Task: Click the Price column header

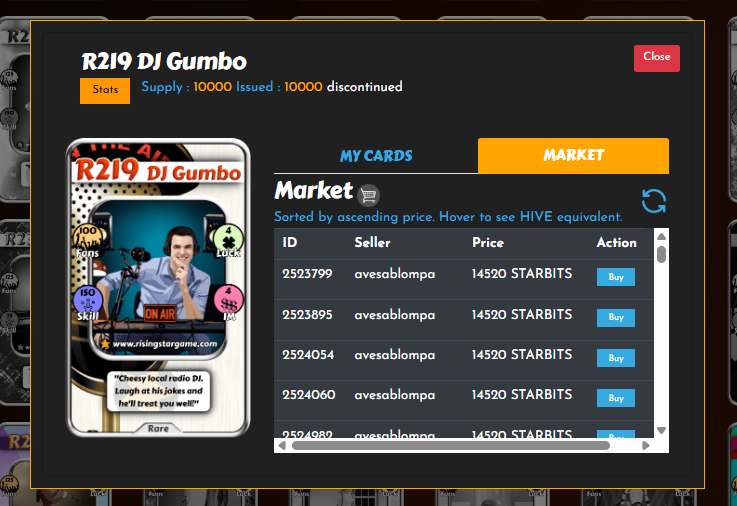Action: pos(488,242)
